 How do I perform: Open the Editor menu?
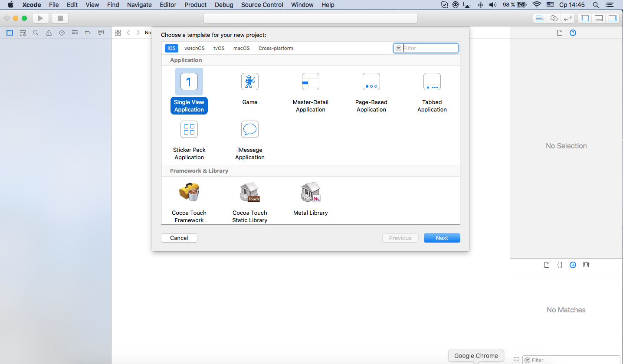click(x=168, y=5)
